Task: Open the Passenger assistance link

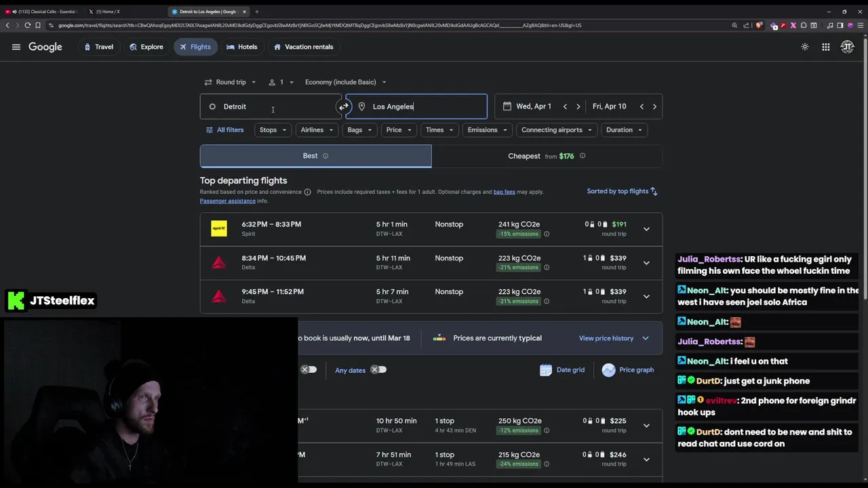Action: [x=227, y=201]
